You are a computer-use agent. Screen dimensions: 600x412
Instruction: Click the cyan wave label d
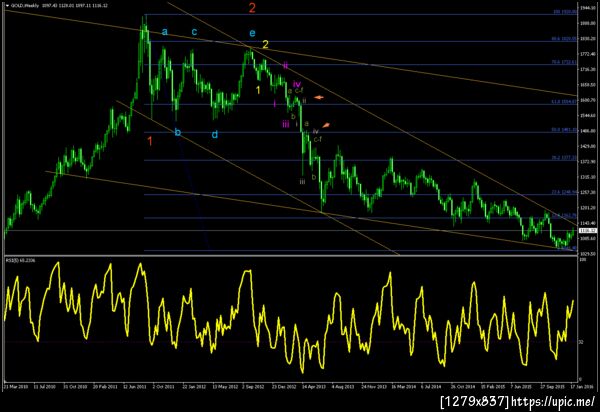215,134
